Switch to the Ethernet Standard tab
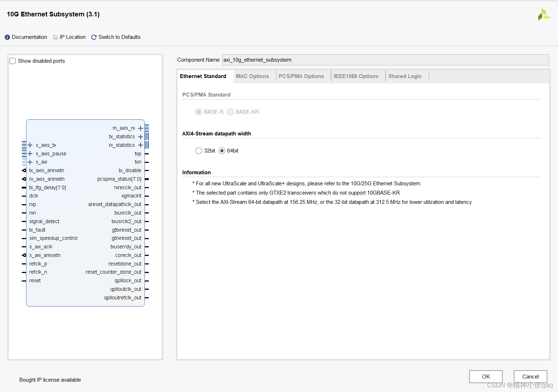558x392 pixels. point(203,76)
